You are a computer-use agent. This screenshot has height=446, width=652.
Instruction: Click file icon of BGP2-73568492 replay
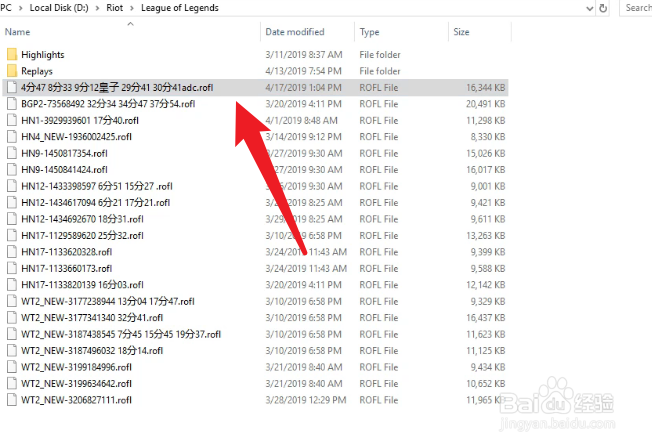click(x=12, y=104)
